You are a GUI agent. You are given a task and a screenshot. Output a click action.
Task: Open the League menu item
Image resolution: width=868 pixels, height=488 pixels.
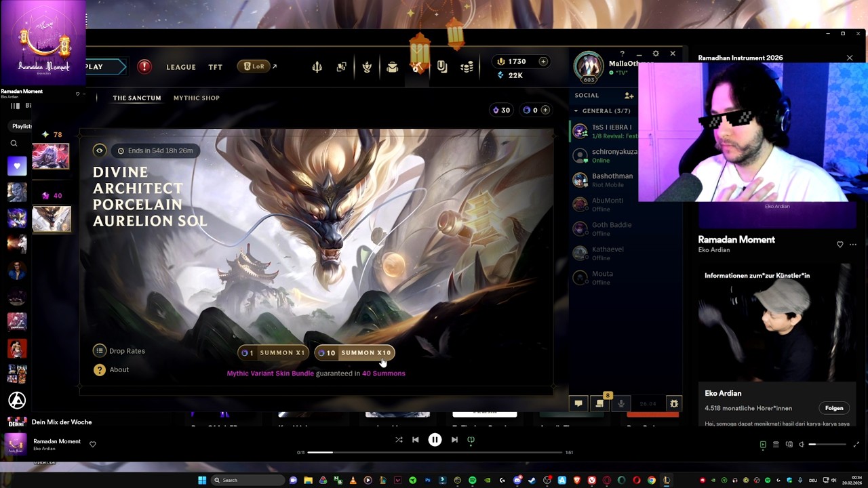pyautogui.click(x=181, y=67)
